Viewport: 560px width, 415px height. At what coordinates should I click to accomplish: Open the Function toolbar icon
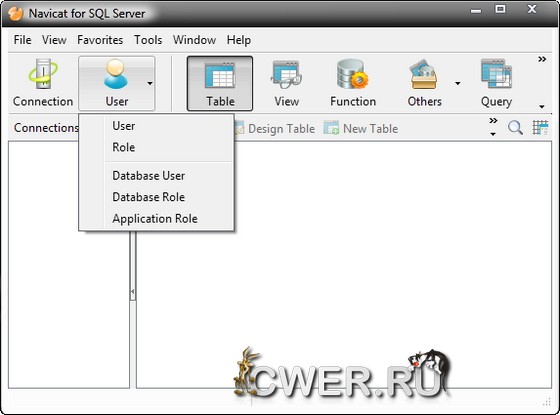pos(353,84)
